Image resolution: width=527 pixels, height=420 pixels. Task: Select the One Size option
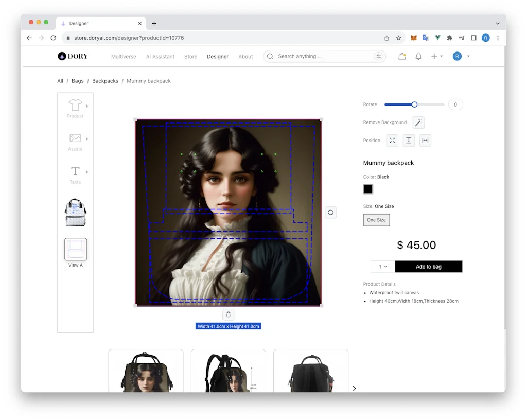376,220
